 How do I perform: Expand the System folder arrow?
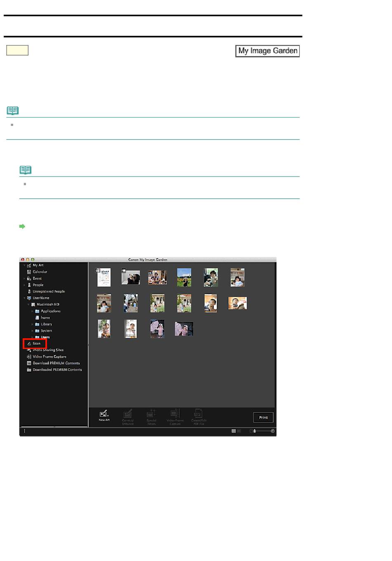pyautogui.click(x=33, y=331)
